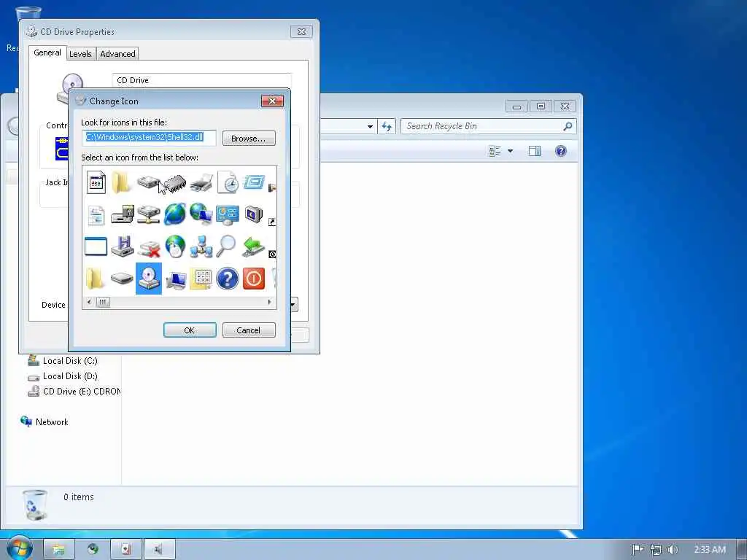Select the program document icon in the list
Screen dimensions: 747x560
(x=96, y=182)
